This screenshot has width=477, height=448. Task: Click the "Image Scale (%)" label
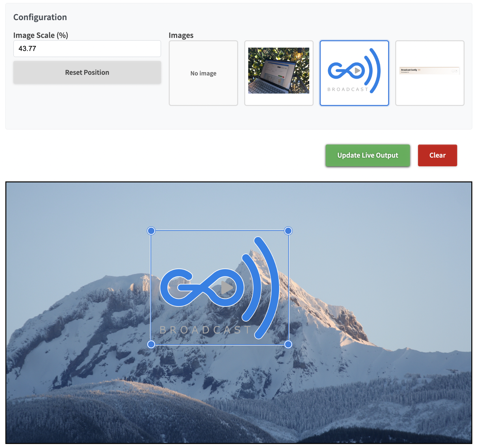click(x=41, y=35)
